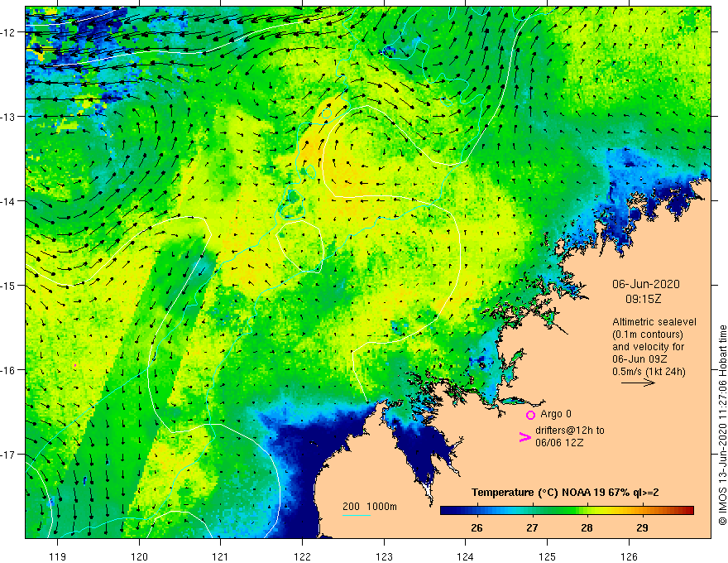Click the '06-Jun 09Z' legend line
The width and height of the screenshot is (728, 563).
pyautogui.click(x=639, y=359)
